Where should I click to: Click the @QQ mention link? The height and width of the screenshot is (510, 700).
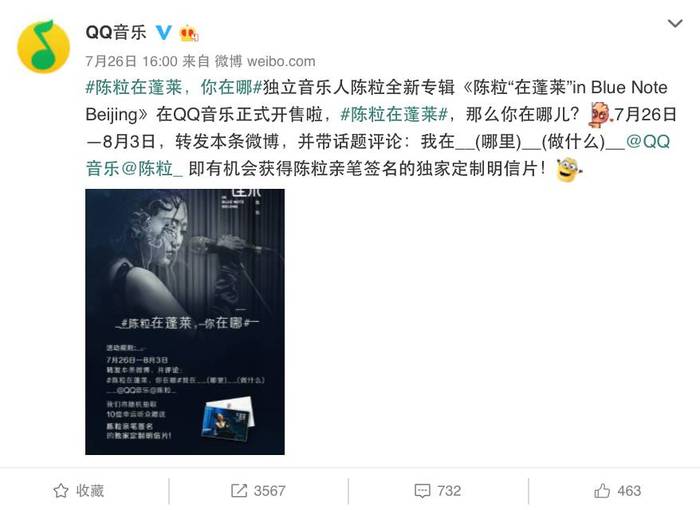tap(648, 142)
